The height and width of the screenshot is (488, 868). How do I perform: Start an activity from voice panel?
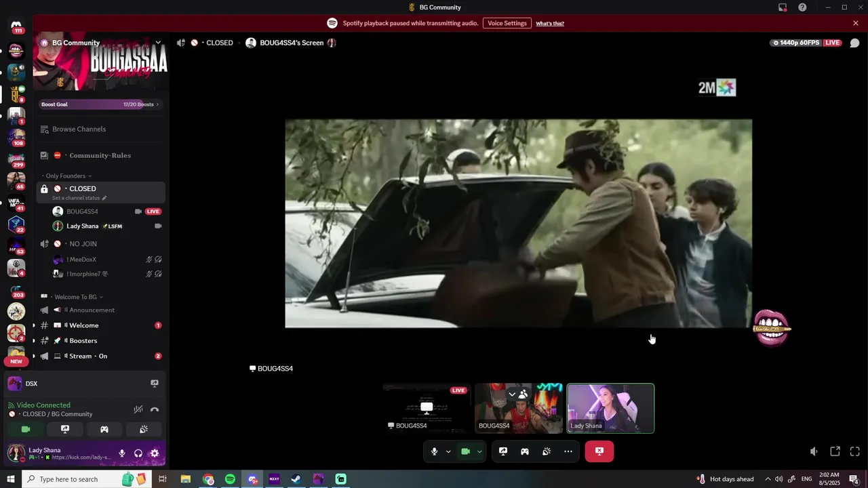pyautogui.click(x=104, y=429)
